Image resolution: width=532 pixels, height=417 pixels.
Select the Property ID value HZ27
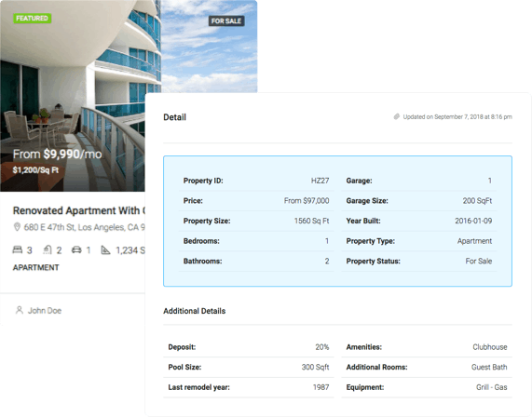point(320,181)
